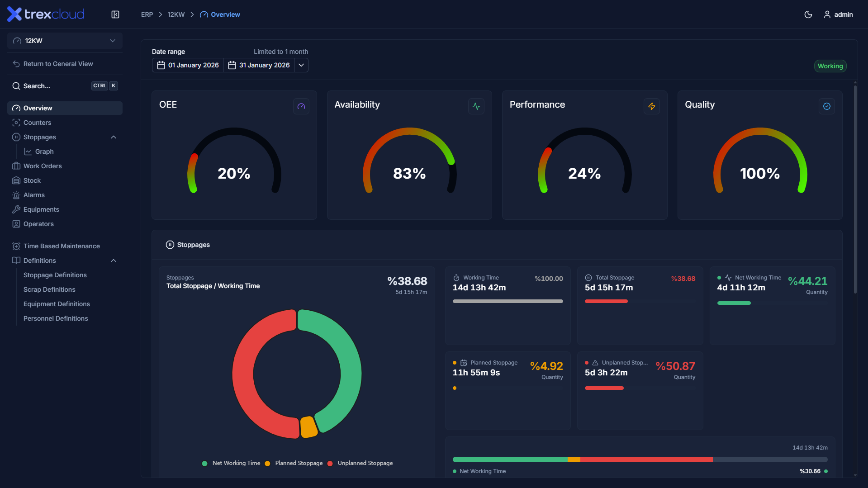
Task: Open Equipment Definitions
Action: tap(57, 304)
